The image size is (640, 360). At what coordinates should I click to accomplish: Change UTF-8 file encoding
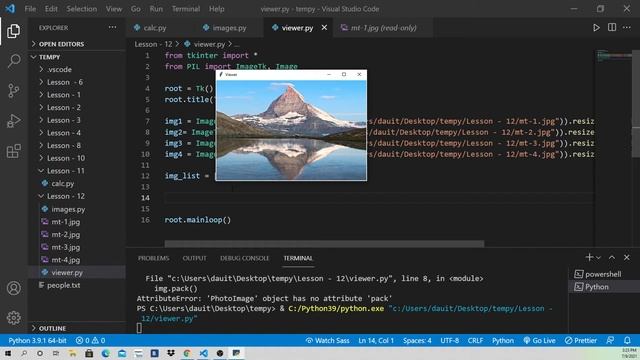coord(449,340)
